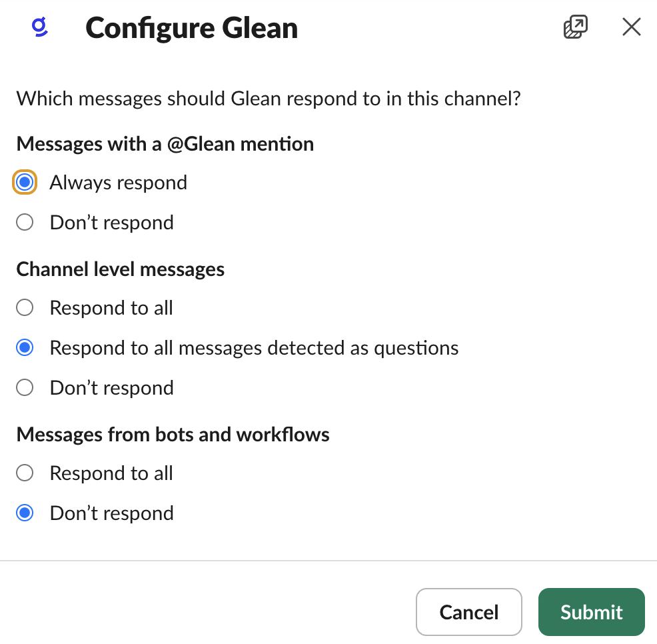This screenshot has width=657, height=644.
Task: Click the popout arrow icon
Action: 574,27
